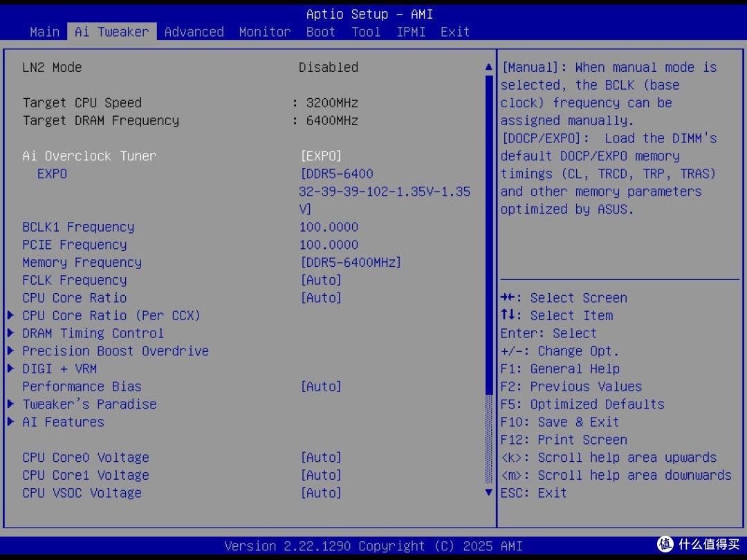
Task: Open Memory Frequency [DDR5-6400MHz] option
Action: coord(351,263)
